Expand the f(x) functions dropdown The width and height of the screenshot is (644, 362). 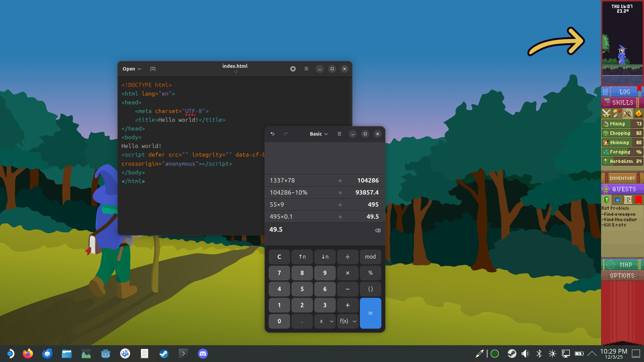[x=347, y=321]
